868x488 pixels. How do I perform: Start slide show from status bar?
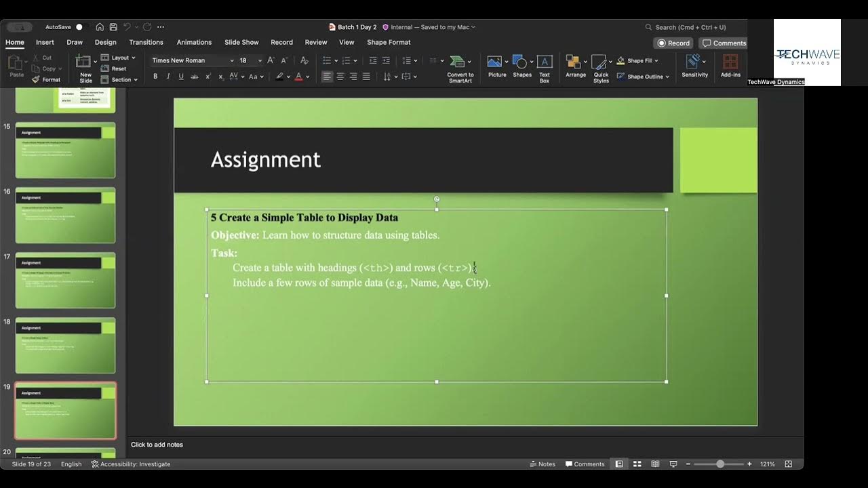(x=673, y=464)
